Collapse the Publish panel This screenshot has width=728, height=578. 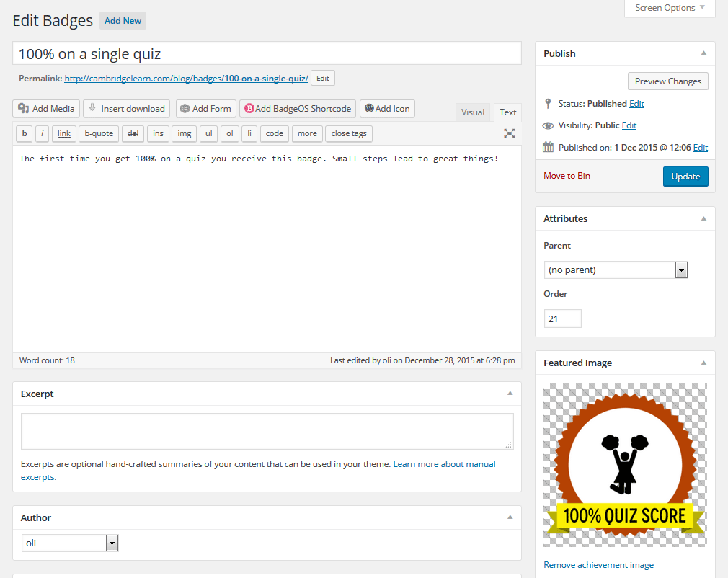[x=703, y=53]
